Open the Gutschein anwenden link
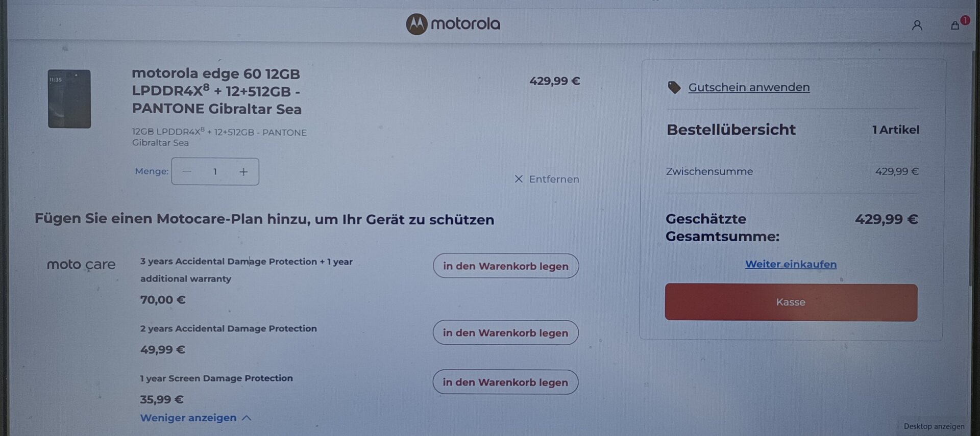The image size is (980, 436). coord(749,87)
